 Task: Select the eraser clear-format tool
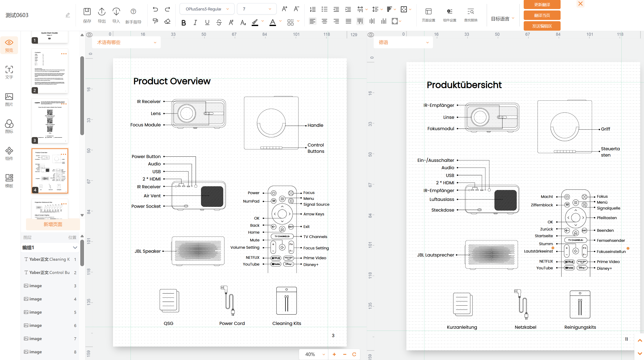(167, 22)
